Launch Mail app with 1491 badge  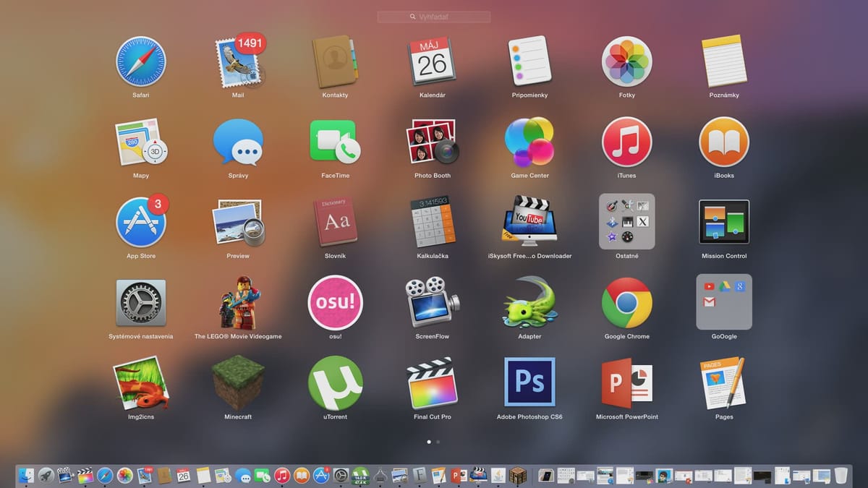pos(239,61)
